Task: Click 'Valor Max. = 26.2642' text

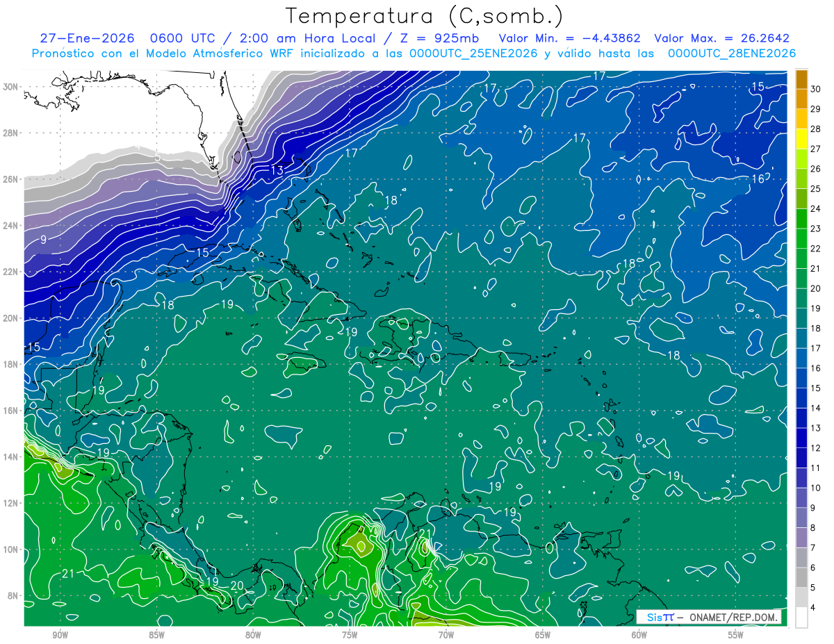Action: (723, 39)
